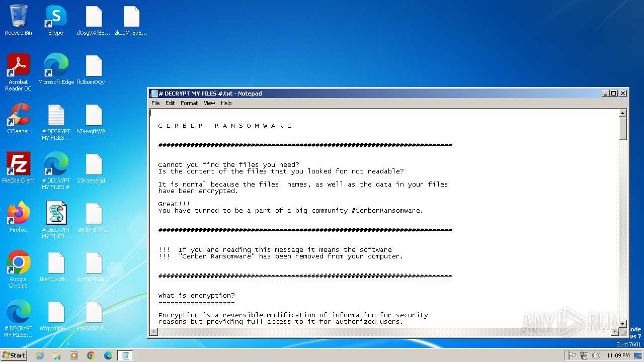Minimize the Notepad window

point(605,94)
